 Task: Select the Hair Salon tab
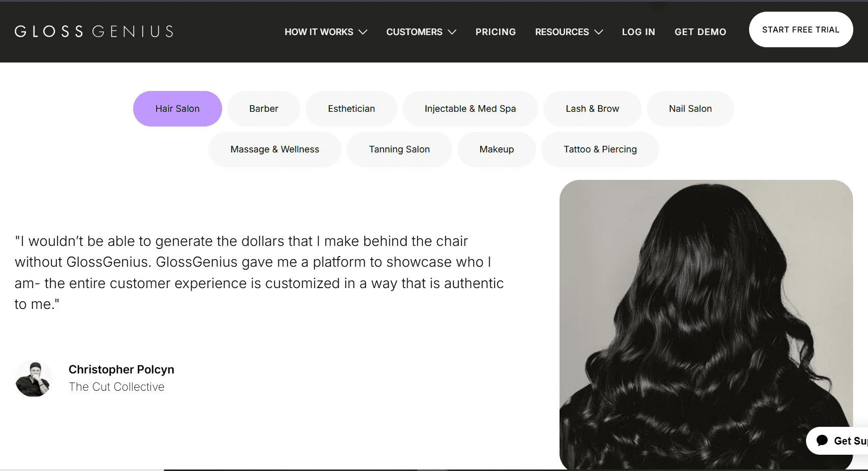click(x=177, y=109)
